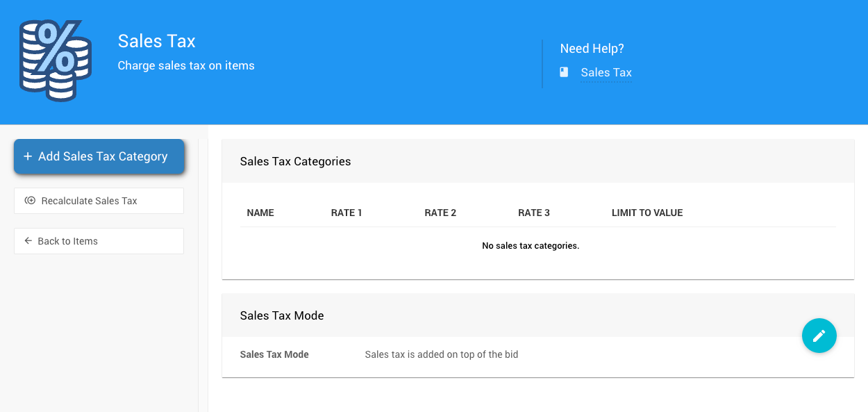
Task: Click the Sales Tax Mode panel heading
Action: [x=282, y=316]
